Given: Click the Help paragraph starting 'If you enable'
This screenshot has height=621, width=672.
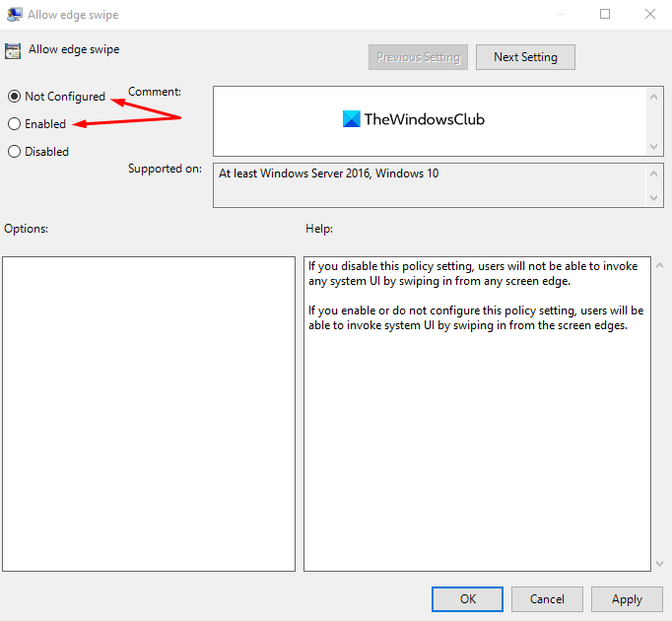Looking at the screenshot, I should (476, 317).
